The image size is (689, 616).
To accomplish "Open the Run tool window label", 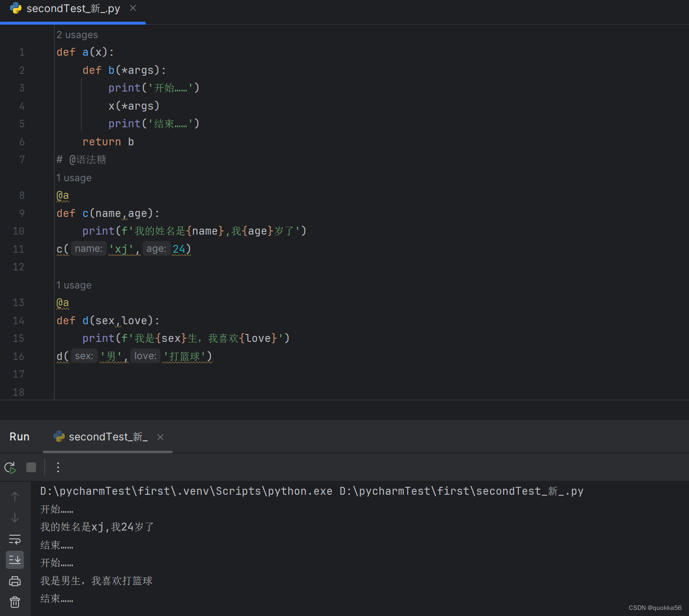I will [x=20, y=437].
